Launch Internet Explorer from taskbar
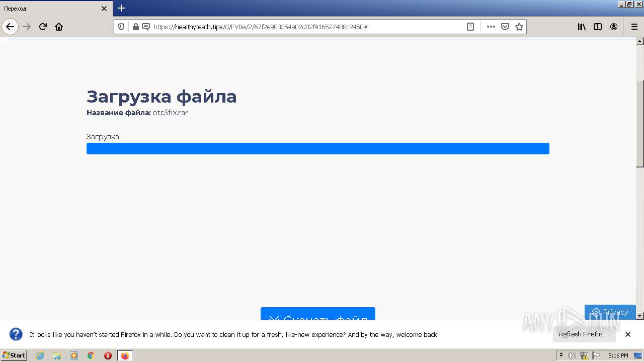The height and width of the screenshot is (362, 644). tap(40, 355)
